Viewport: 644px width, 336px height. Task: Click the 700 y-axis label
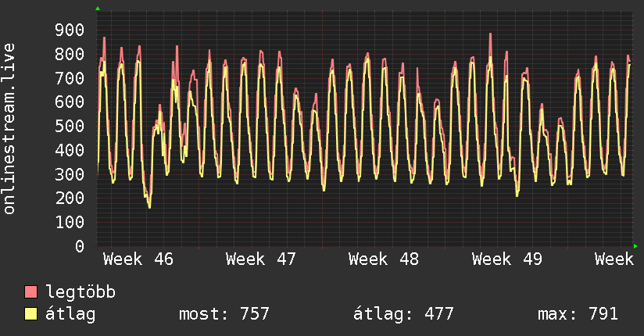70,78
